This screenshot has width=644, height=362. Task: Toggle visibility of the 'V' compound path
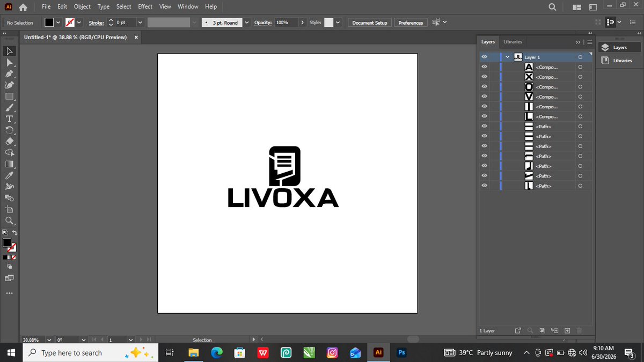pos(484,97)
